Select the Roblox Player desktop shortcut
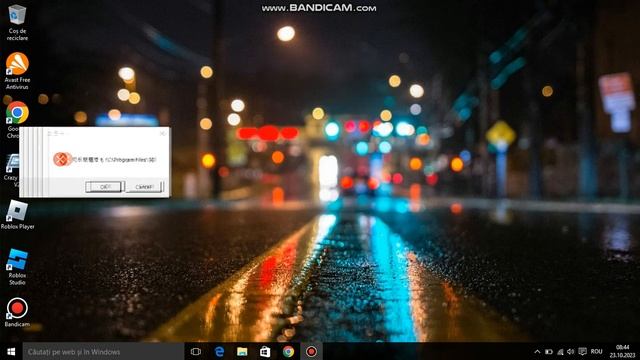Screen dimensions: 640x360 coord(17,215)
